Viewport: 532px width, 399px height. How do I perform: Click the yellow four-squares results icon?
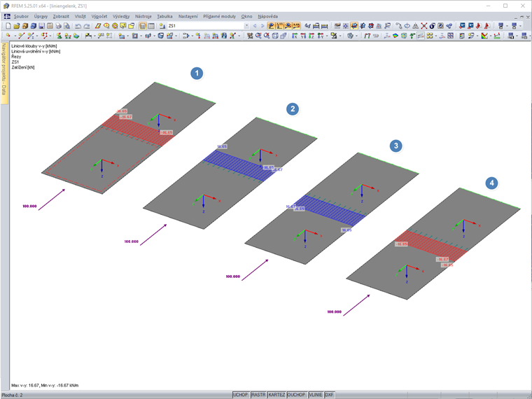(430, 36)
